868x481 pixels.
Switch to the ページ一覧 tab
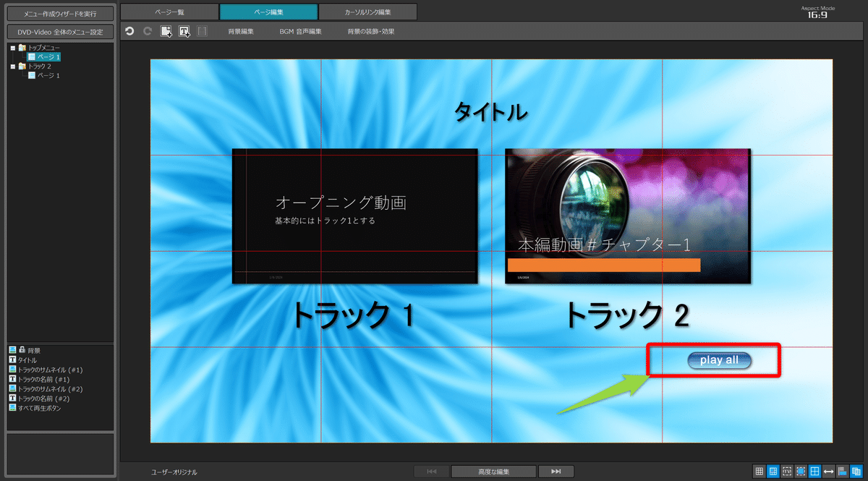tap(169, 12)
